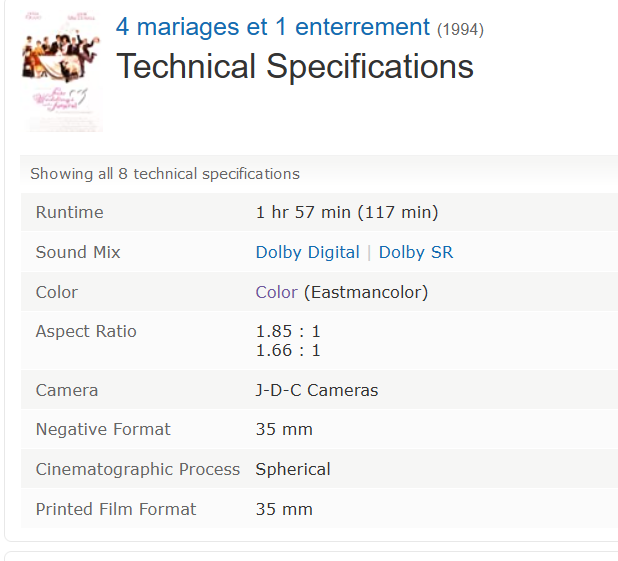Screen dimensions: 618x561
Task: Click the (Eastmancolor) text
Action: click(x=366, y=292)
